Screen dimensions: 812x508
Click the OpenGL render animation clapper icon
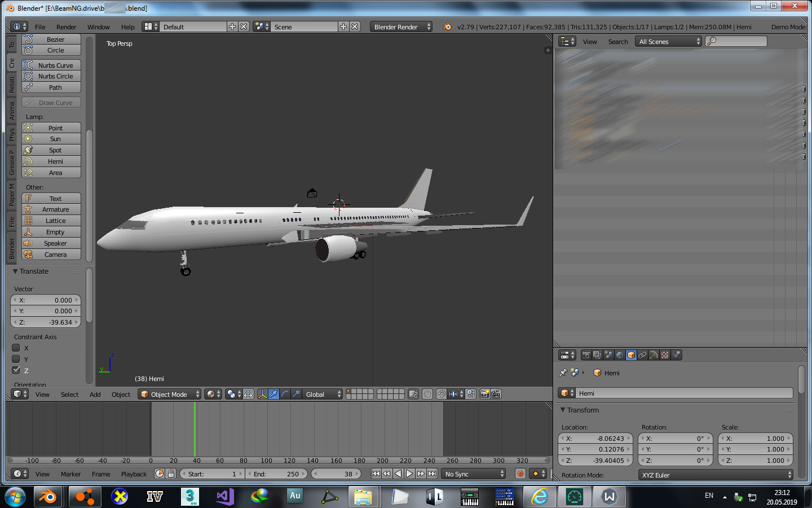coord(496,394)
